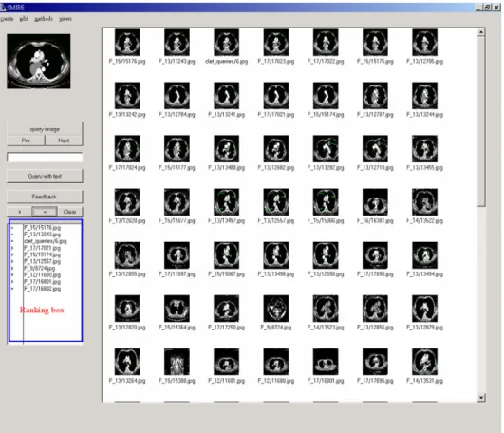Click the Query with text button

tap(45, 176)
